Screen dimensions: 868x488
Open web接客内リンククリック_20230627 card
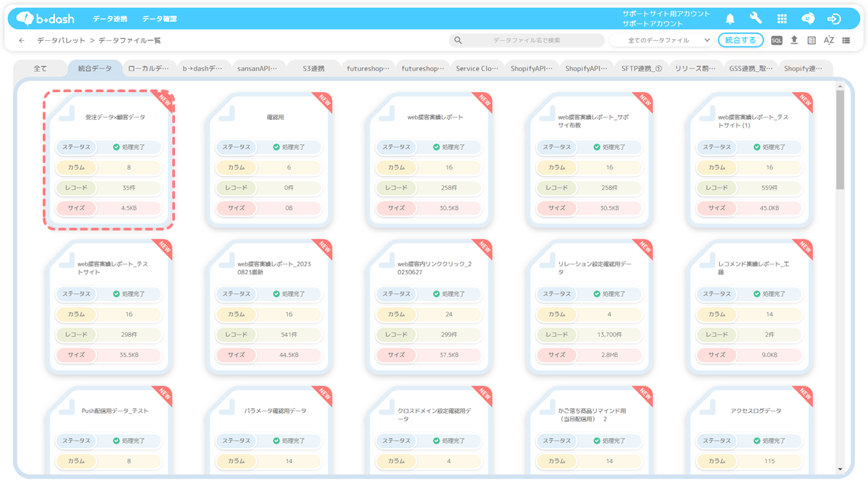pyautogui.click(x=429, y=306)
